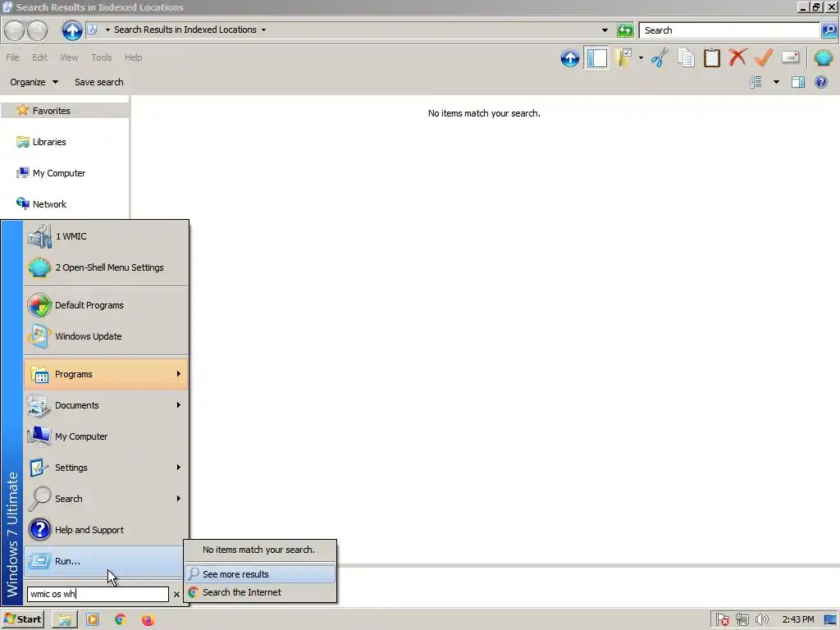Click the Cut scissors icon
840x630 pixels.
pos(660,58)
